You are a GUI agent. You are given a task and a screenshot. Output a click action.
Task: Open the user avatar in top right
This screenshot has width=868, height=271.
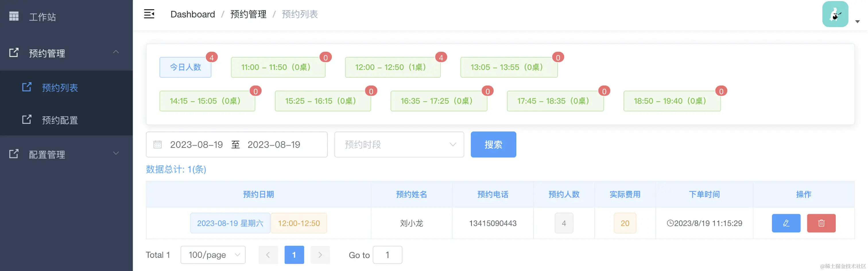[835, 14]
